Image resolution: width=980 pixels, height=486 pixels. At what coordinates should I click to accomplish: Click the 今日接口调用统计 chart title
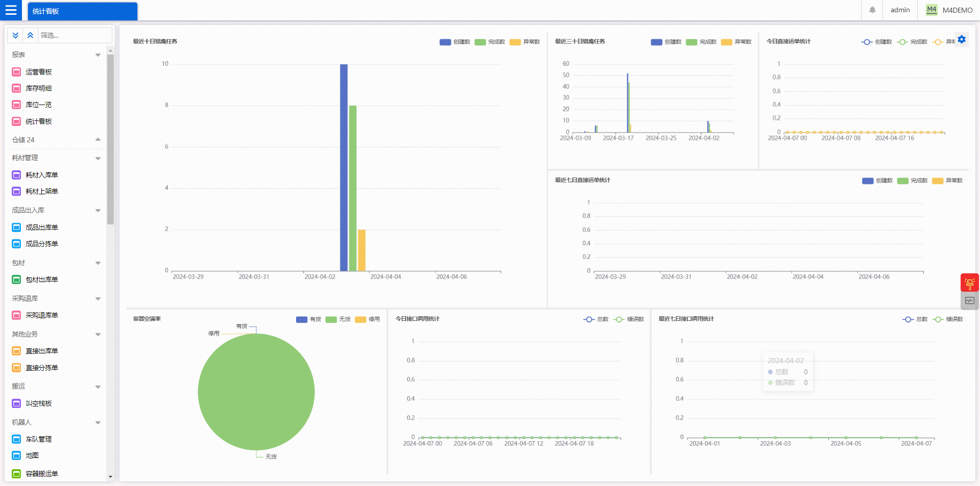[x=418, y=319]
